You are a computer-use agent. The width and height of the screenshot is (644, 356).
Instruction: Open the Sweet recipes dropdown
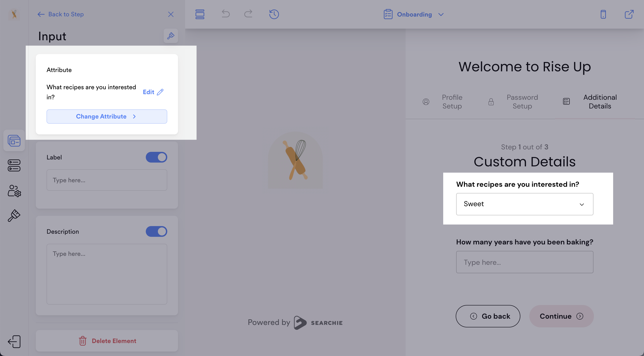[x=525, y=204]
